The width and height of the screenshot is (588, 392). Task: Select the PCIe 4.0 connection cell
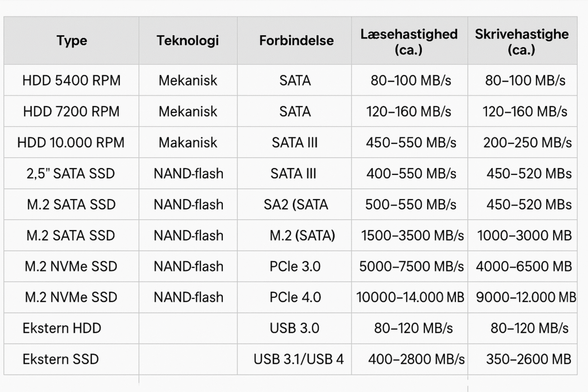[295, 297]
